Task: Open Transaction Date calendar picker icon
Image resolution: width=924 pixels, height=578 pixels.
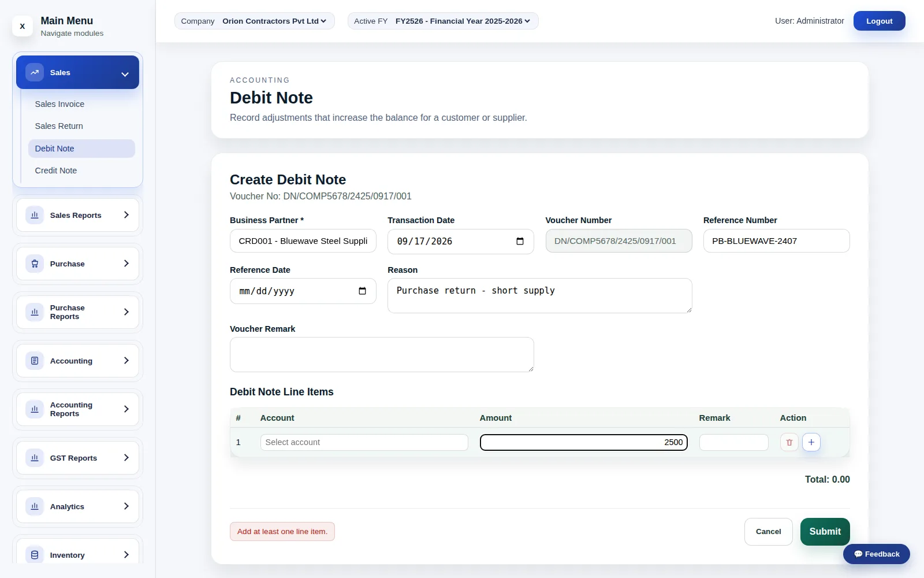Action: click(520, 241)
